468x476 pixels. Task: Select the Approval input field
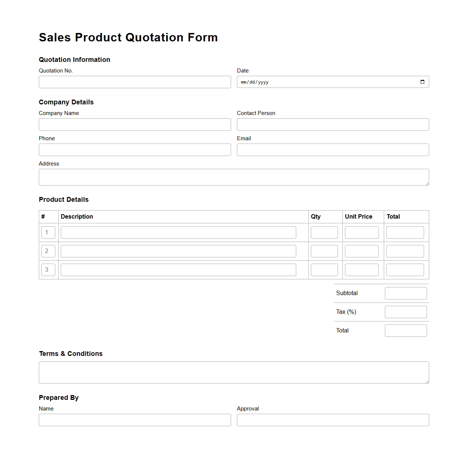tap(333, 420)
